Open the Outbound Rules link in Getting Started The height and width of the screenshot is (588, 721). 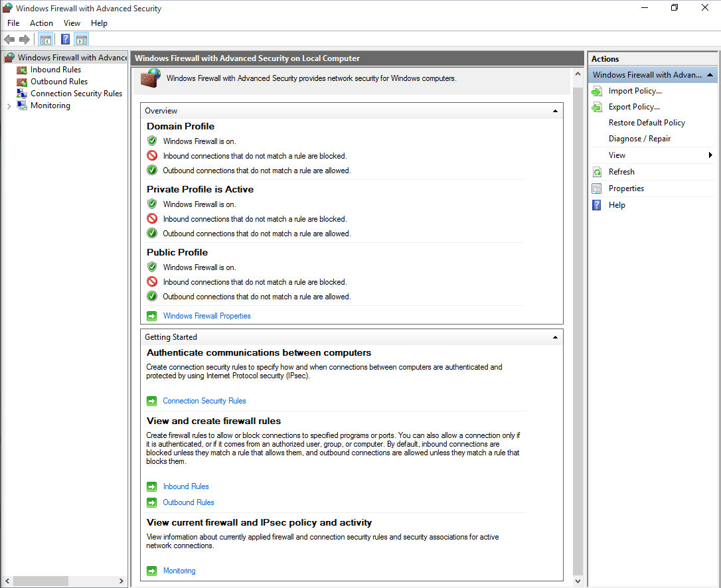[x=189, y=503]
